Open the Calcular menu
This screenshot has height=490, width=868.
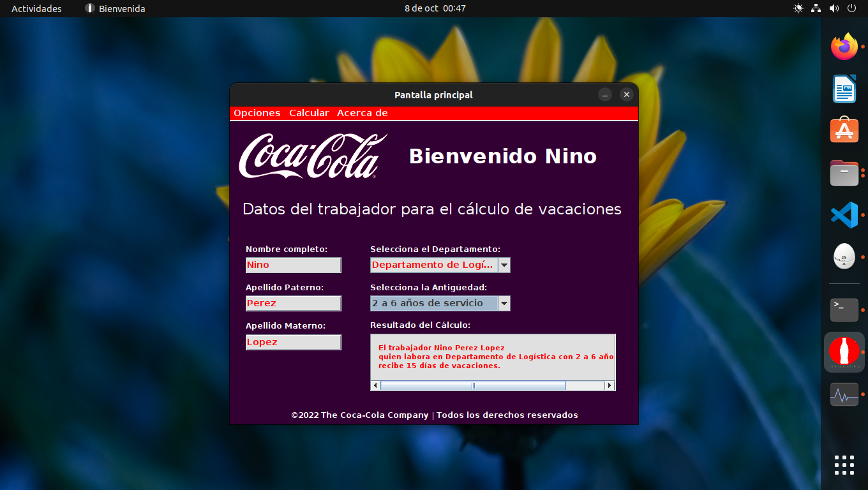(x=309, y=113)
